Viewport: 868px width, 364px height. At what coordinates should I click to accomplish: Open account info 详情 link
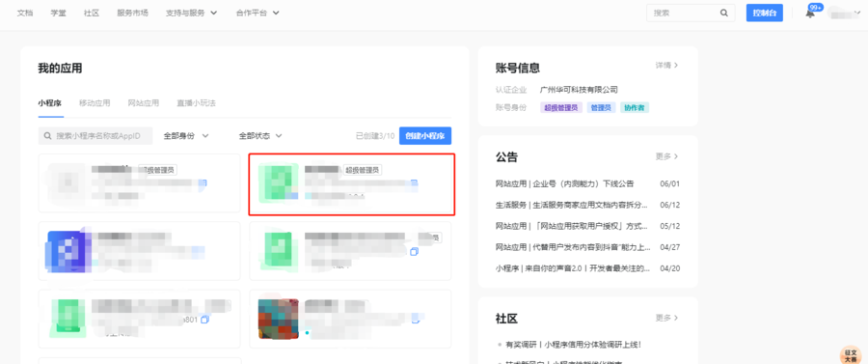[667, 66]
